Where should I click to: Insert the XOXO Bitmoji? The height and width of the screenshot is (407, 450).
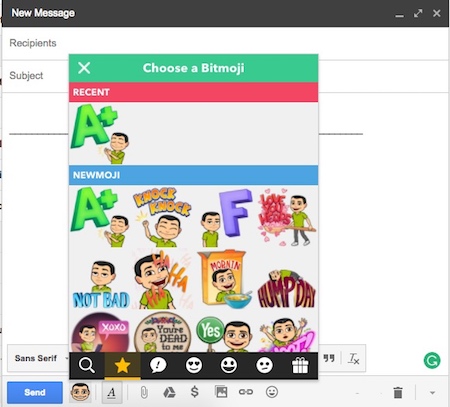pyautogui.click(x=100, y=332)
